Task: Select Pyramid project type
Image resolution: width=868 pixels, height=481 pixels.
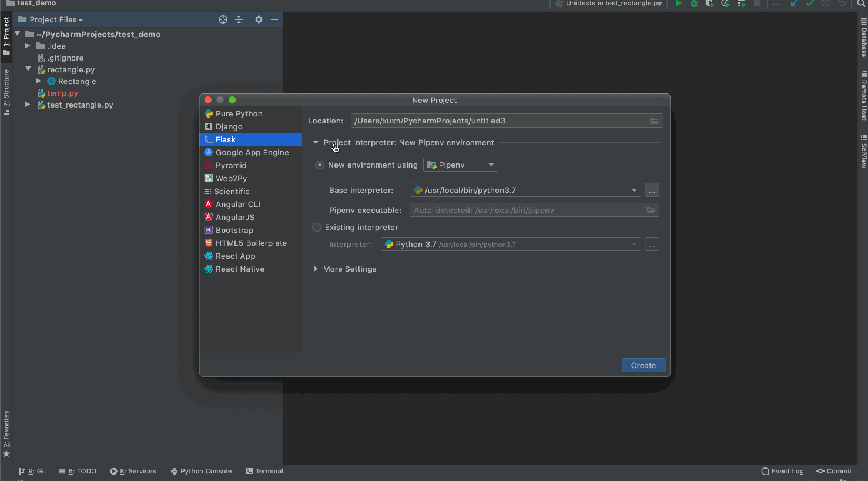Action: [x=251, y=165]
